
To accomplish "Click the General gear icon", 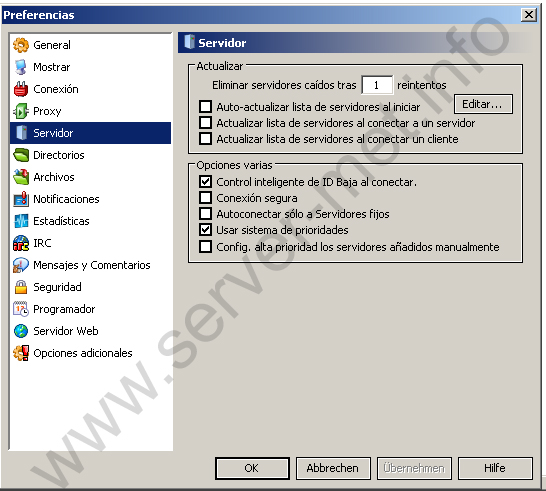I will pyautogui.click(x=21, y=45).
